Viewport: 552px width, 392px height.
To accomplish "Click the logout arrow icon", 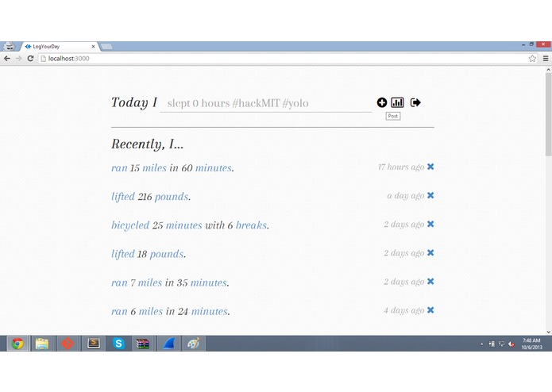I will [415, 102].
